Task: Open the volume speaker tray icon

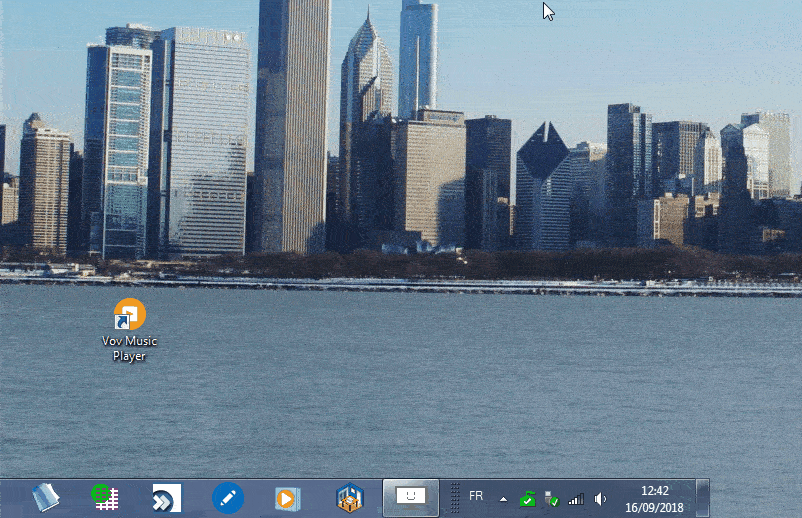Action: tap(600, 499)
